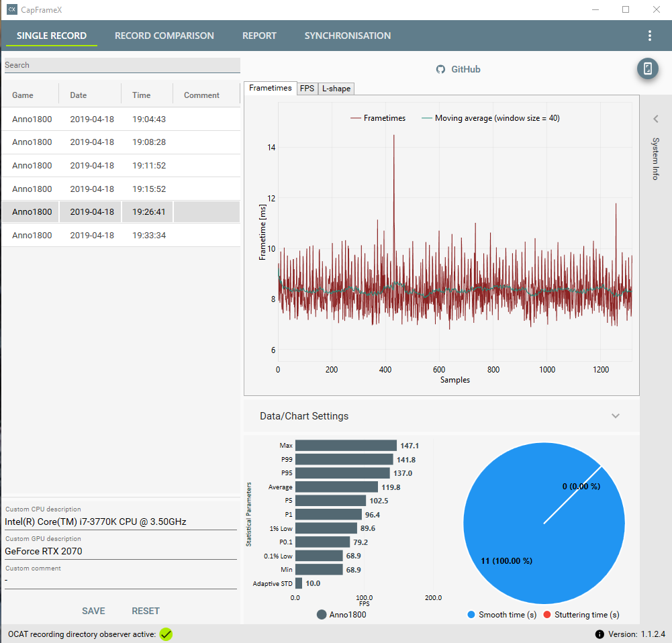Click the GitHub octocat icon

(x=440, y=69)
